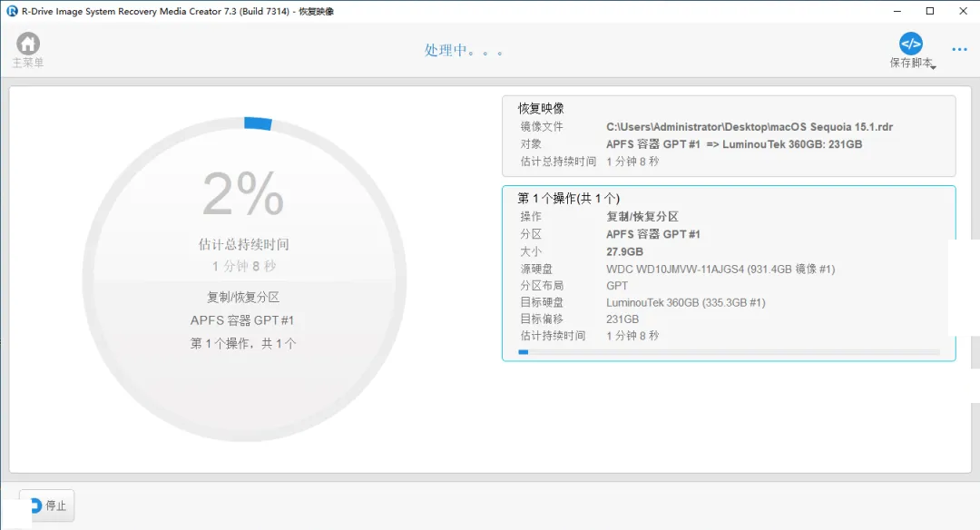This screenshot has width=980, height=530.
Task: Click the circular 2% progress indicator
Action: pyautogui.click(x=244, y=279)
